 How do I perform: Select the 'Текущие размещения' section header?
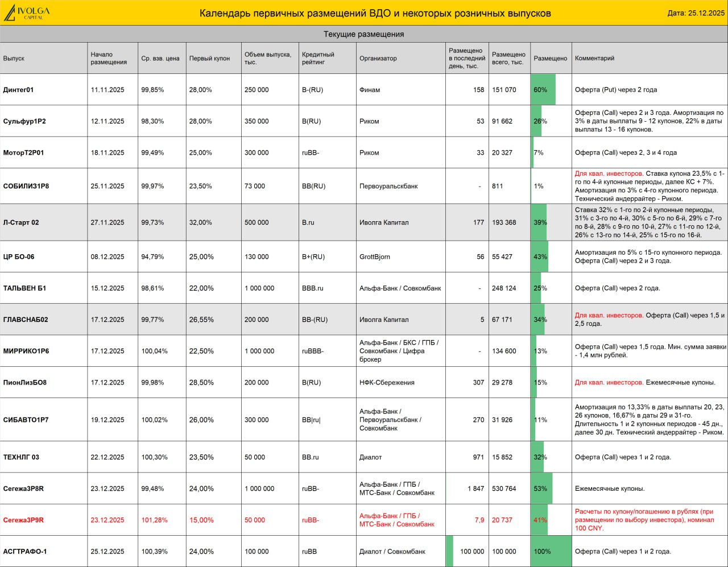coord(364,34)
